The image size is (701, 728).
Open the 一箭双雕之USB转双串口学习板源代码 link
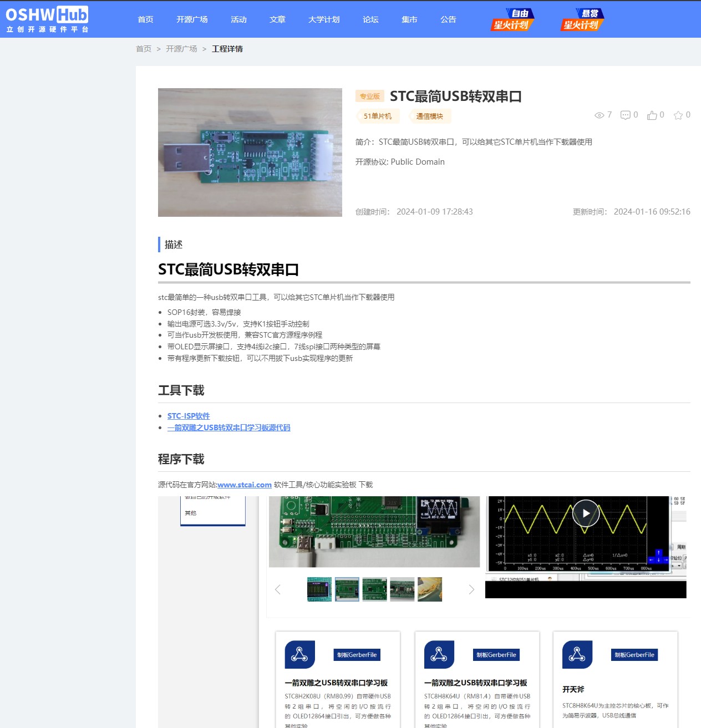229,427
